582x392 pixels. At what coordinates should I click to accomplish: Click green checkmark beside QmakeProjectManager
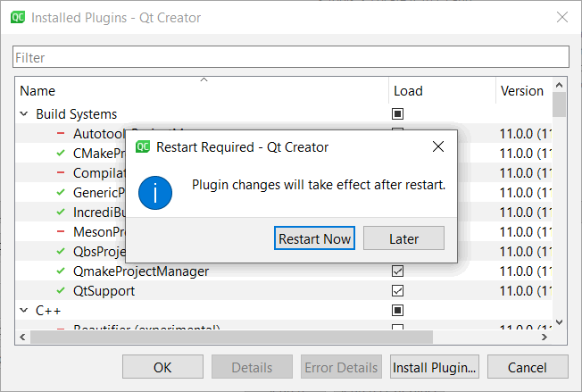click(60, 271)
